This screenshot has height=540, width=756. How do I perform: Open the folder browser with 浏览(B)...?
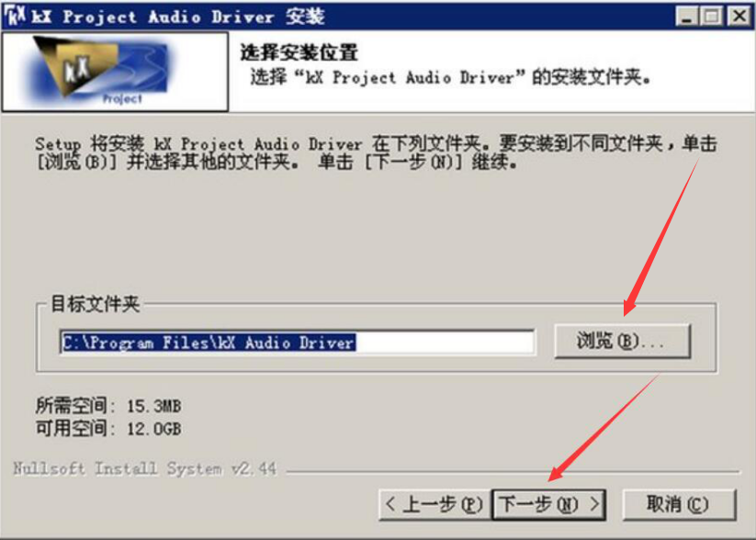click(623, 342)
